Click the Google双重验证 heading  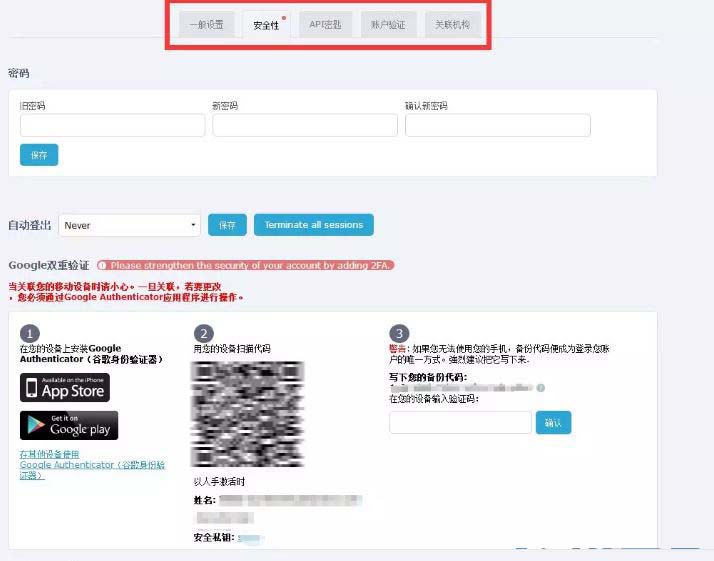click(49, 265)
